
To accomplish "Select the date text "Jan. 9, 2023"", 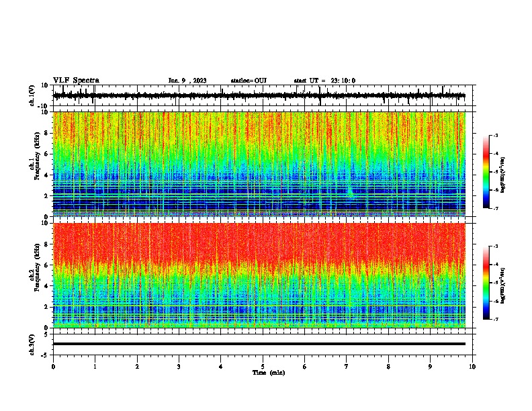I will click(x=187, y=81).
